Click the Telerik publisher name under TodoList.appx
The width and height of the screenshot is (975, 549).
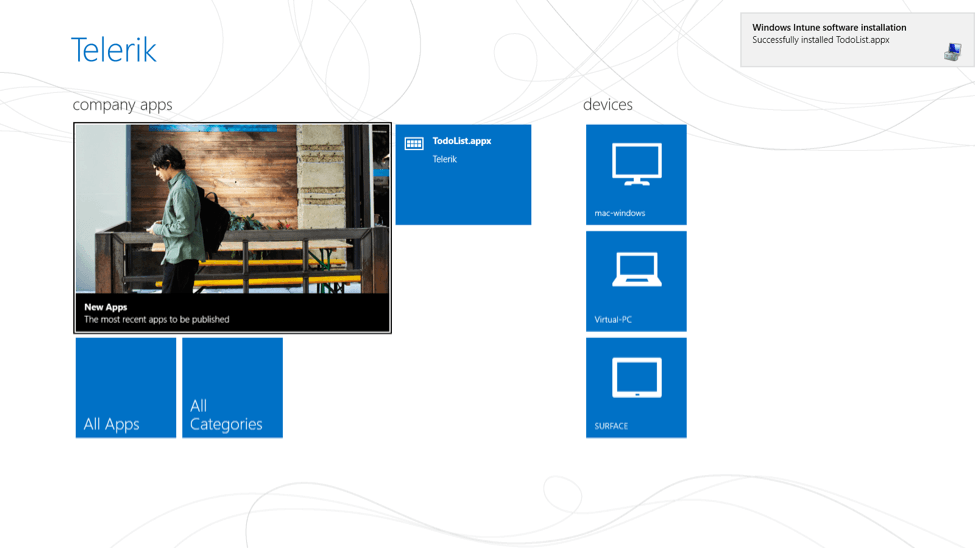coord(445,159)
